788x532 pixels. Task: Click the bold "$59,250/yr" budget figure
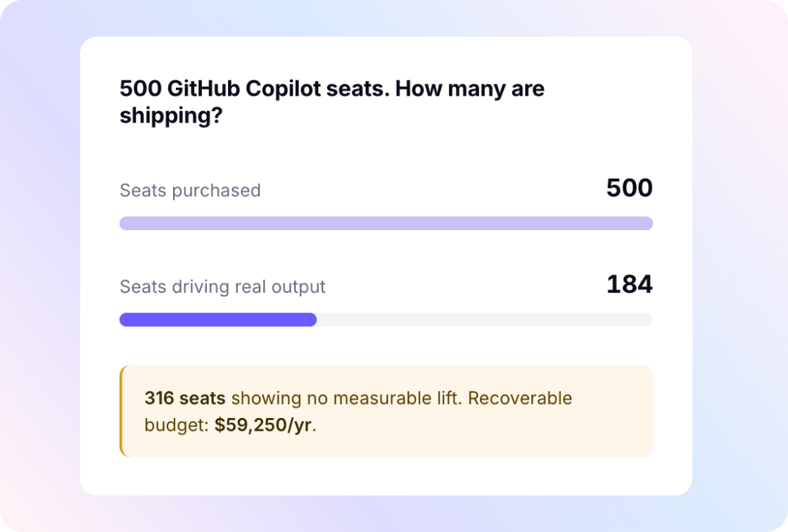click(x=263, y=425)
